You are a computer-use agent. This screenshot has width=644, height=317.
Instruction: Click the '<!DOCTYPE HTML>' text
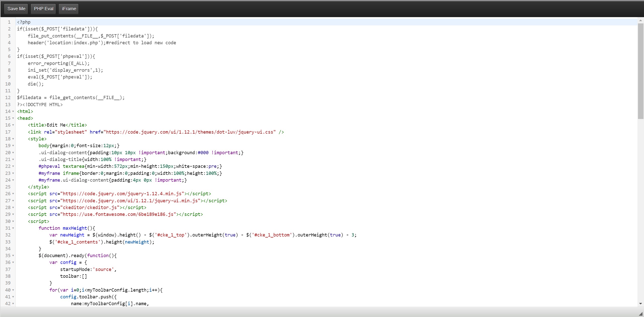pos(43,105)
